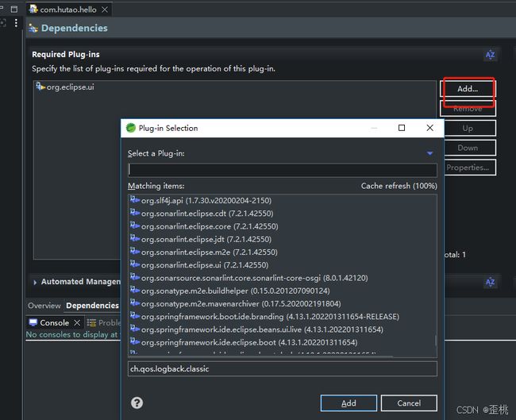Sort Required Plug-ins alphabetically with AZ icon
The width and height of the screenshot is (516, 420).
click(490, 54)
